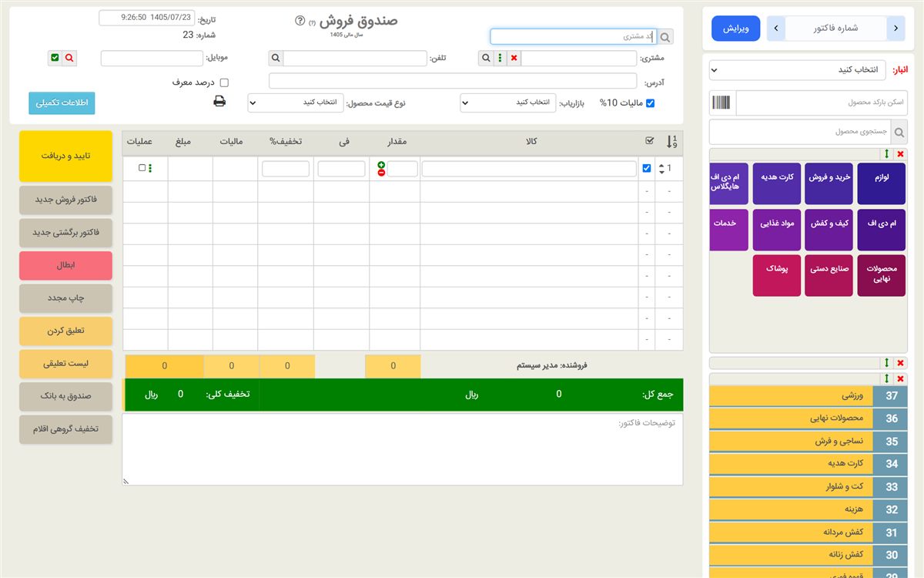Screen dimensions: 924x578
Task: Click the تلفن field search magnifier
Action: coord(276,58)
